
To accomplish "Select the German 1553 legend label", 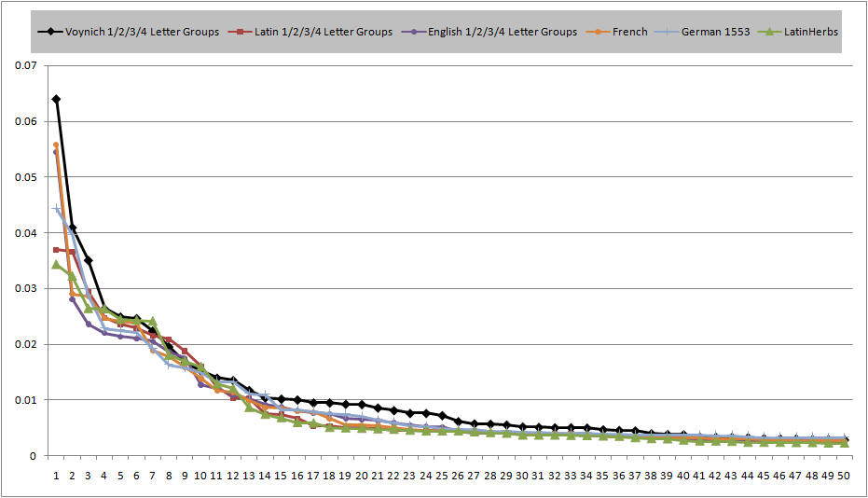I will pyautogui.click(x=716, y=32).
